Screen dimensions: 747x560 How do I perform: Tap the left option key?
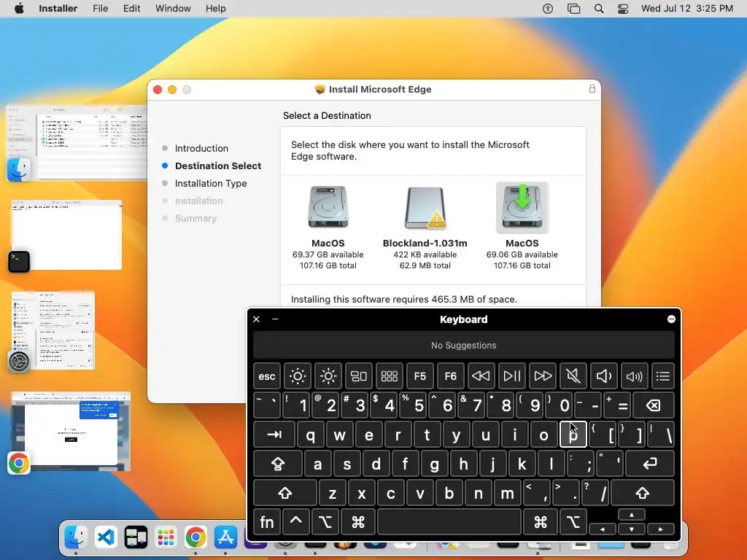[x=325, y=522]
